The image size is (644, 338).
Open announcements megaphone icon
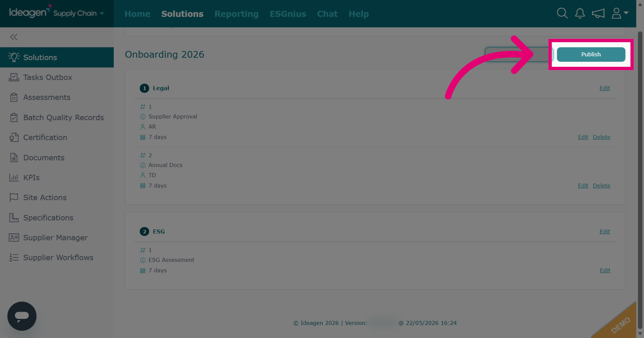point(598,13)
